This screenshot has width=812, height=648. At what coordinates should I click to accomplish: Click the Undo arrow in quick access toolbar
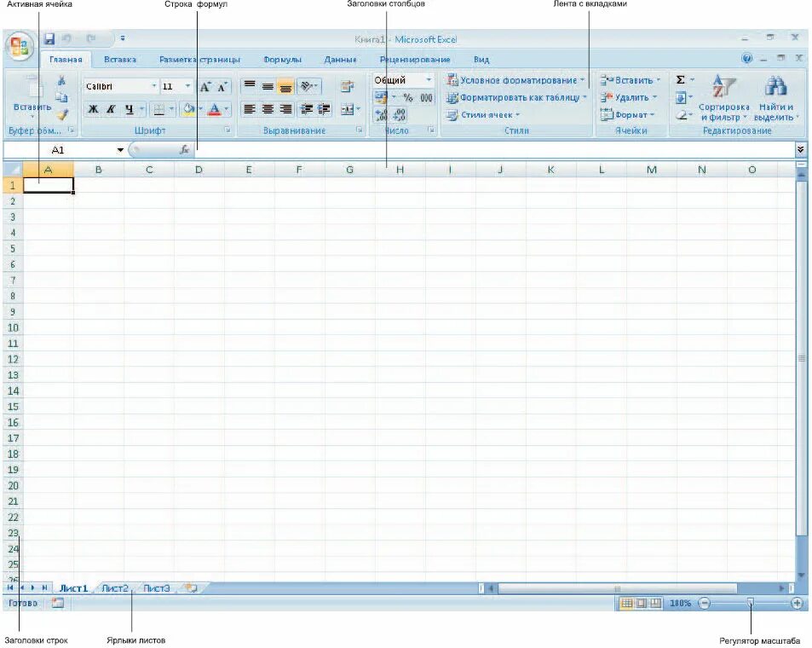tap(66, 39)
